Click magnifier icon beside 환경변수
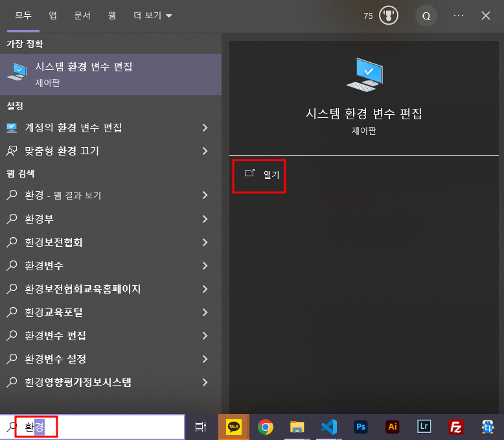 click(12, 265)
